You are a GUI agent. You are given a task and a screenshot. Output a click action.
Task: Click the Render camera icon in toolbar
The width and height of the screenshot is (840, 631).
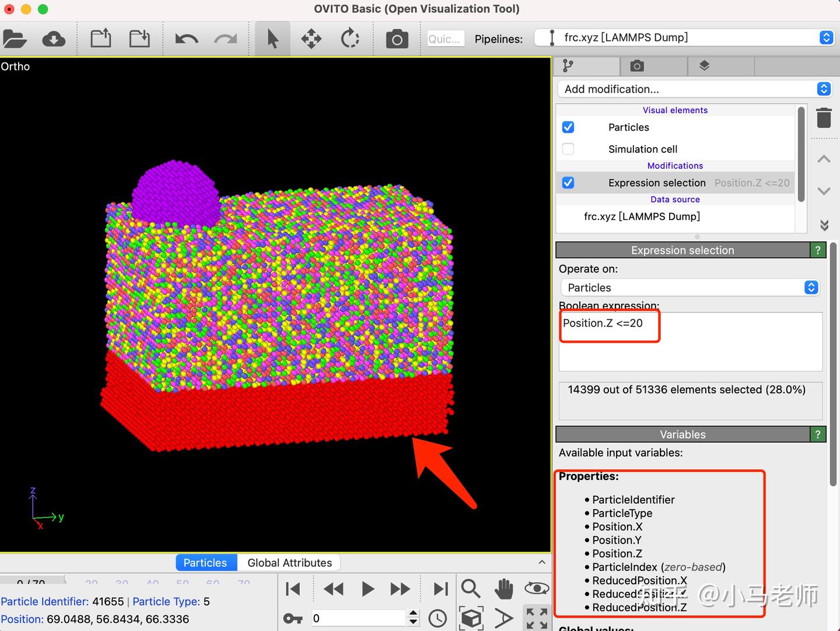[x=397, y=39]
